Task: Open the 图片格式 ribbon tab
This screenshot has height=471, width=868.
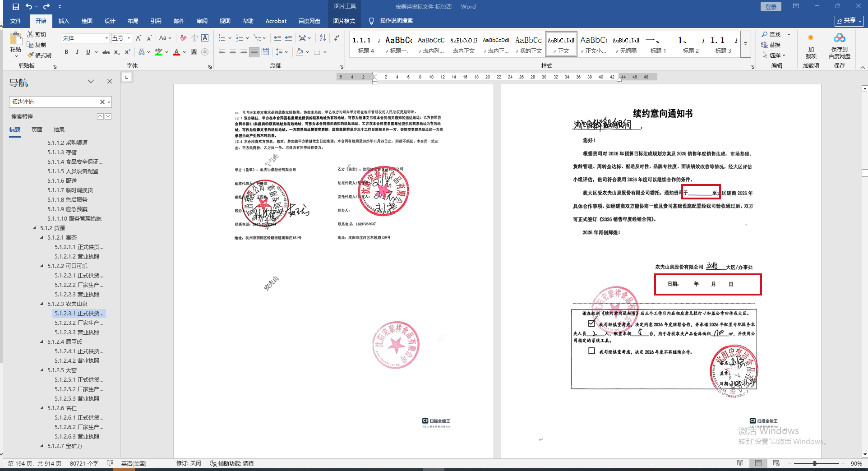Action: [x=344, y=21]
